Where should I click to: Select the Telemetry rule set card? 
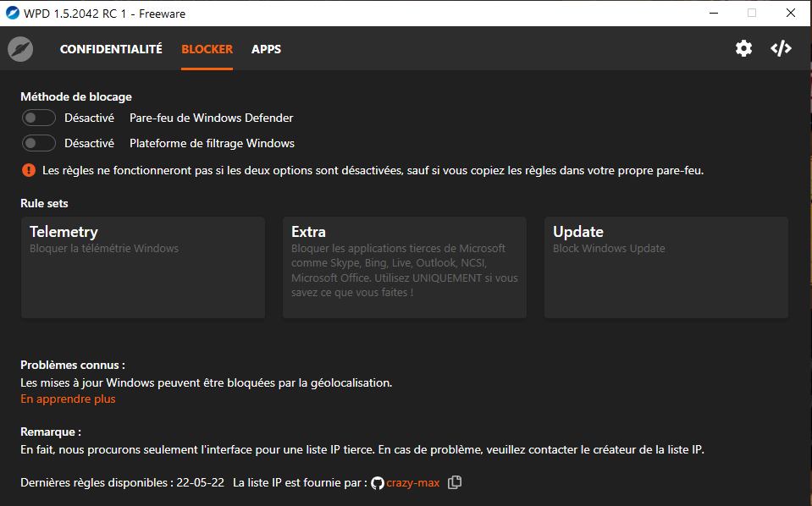[143, 267]
